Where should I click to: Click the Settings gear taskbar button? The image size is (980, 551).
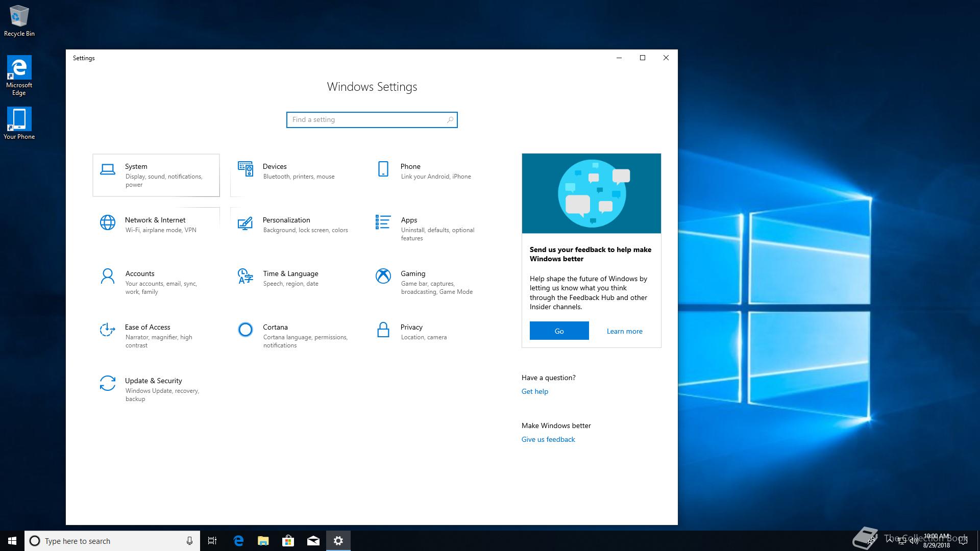338,541
